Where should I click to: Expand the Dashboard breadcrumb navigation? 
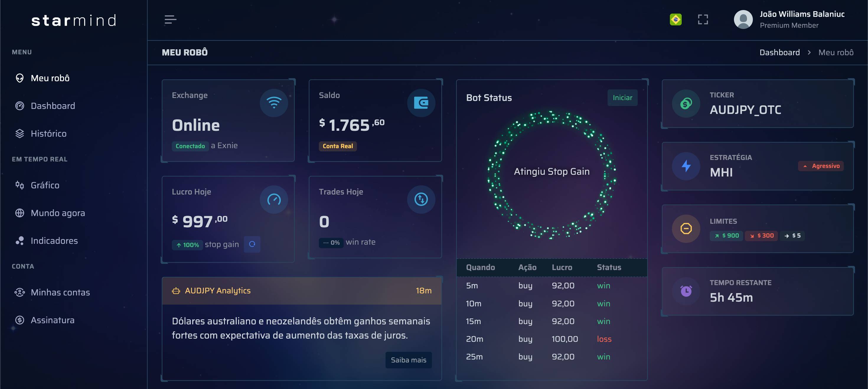(779, 52)
